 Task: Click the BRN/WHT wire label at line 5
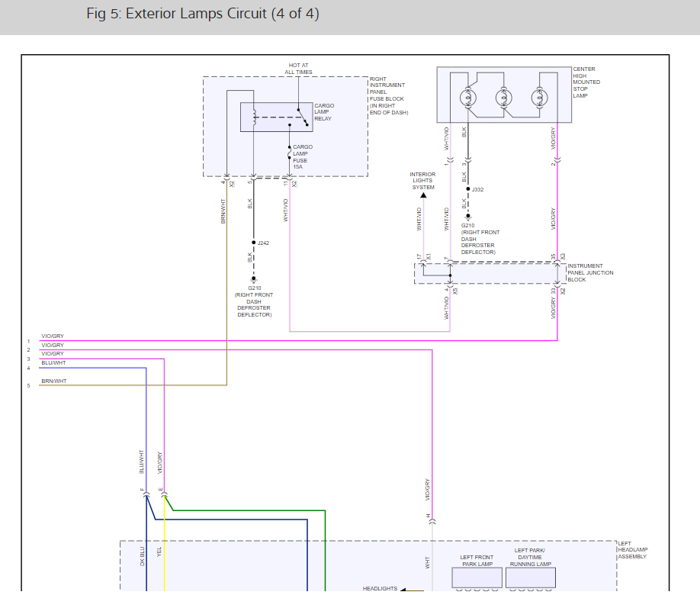coord(54,381)
